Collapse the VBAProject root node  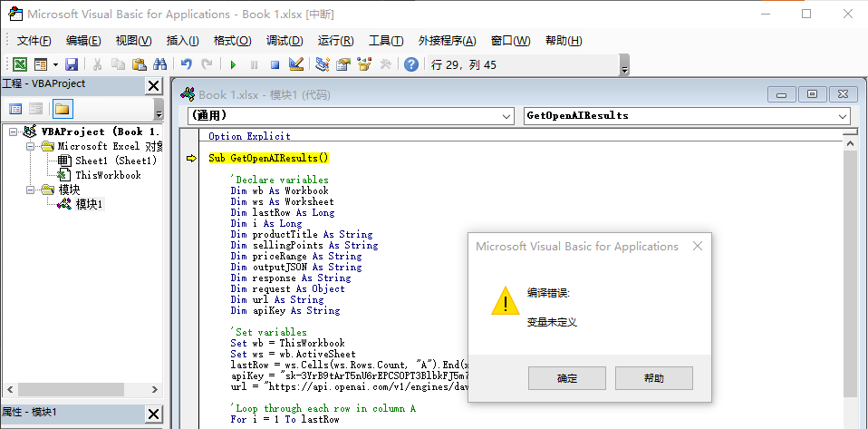14,132
